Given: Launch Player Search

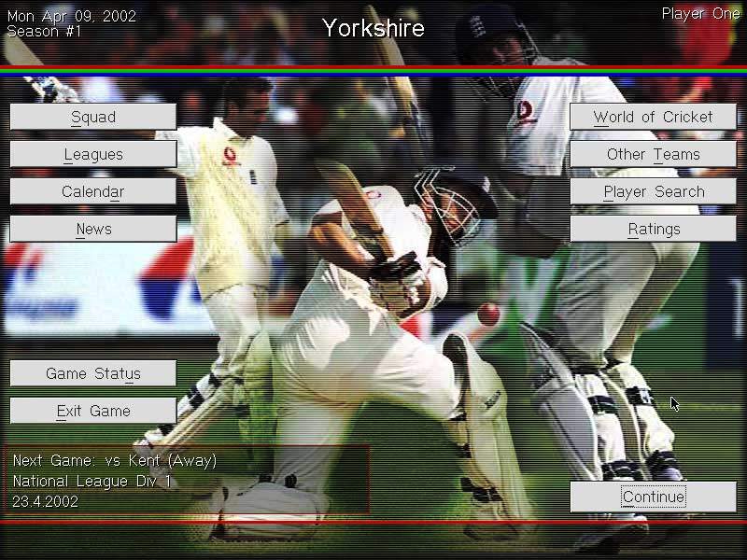Looking at the screenshot, I should tap(653, 191).
